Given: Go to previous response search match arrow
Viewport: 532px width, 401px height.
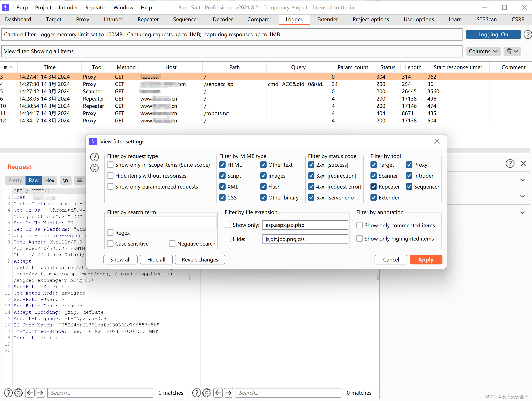Looking at the screenshot, I should [218, 393].
